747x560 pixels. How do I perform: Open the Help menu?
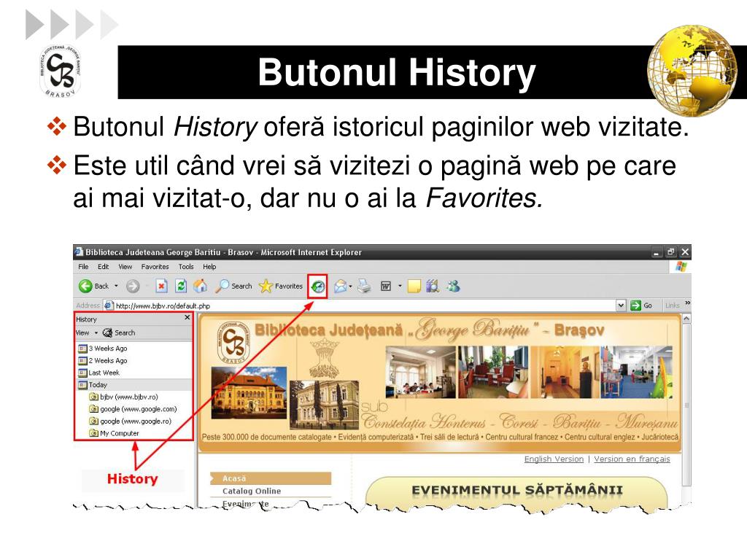209,267
